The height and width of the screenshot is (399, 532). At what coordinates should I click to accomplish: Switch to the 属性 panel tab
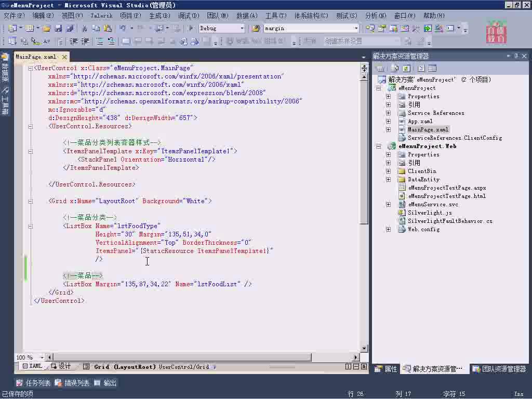pos(386,369)
